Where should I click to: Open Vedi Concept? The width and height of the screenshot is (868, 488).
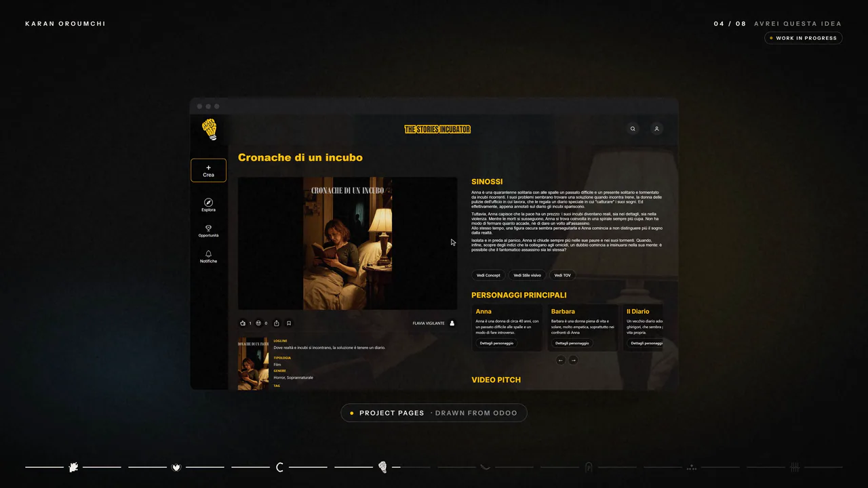[488, 275]
